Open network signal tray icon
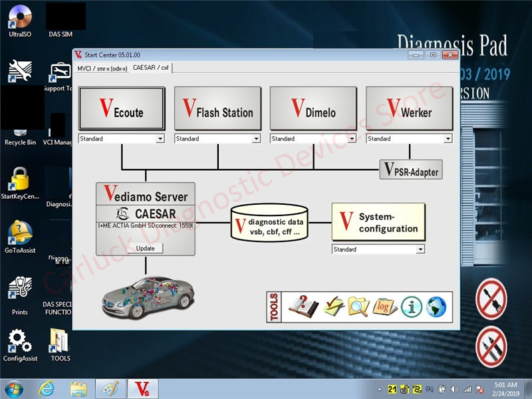 (467, 390)
